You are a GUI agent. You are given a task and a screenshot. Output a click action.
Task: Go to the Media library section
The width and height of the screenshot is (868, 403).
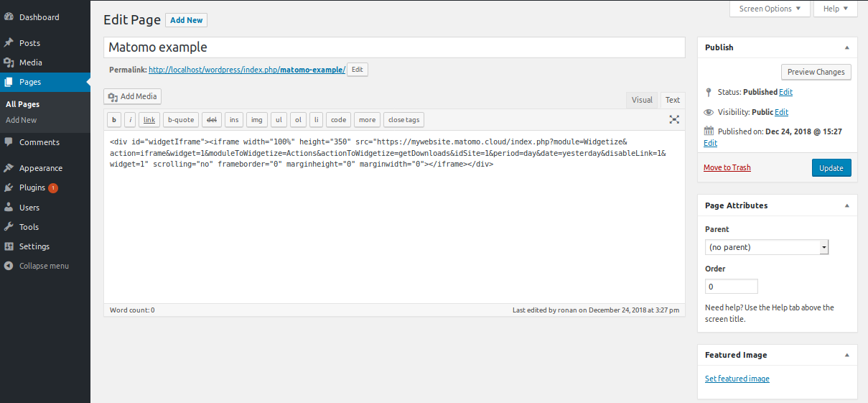click(30, 62)
